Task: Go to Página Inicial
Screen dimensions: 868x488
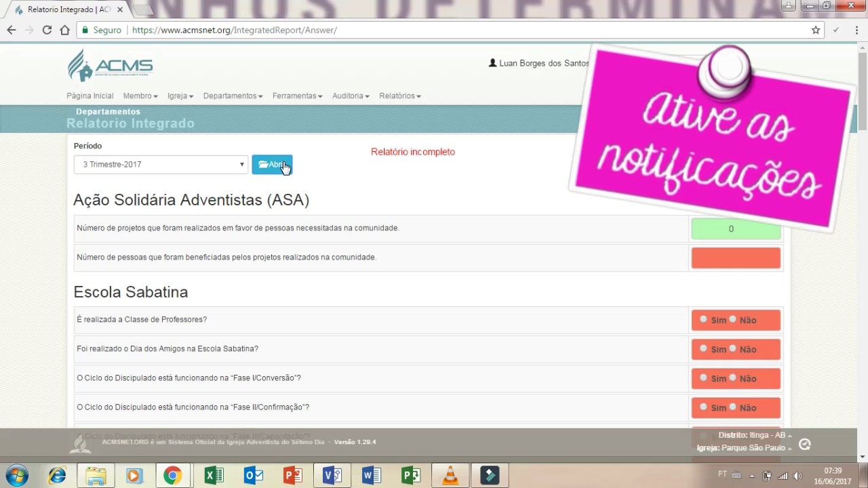Action: pyautogui.click(x=90, y=96)
